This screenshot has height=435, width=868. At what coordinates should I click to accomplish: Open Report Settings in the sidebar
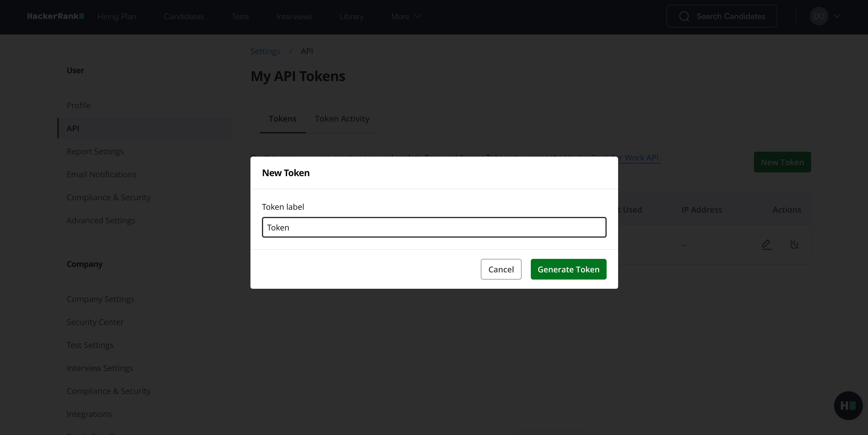coord(95,152)
